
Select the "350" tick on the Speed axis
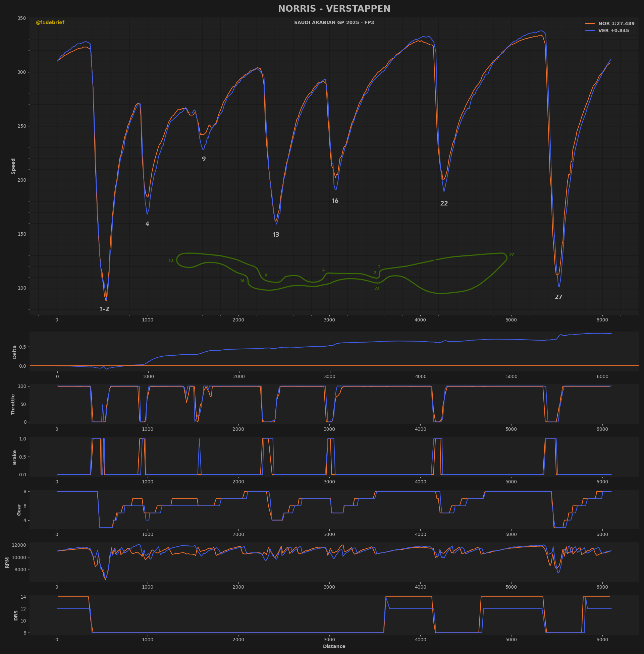pos(22,18)
